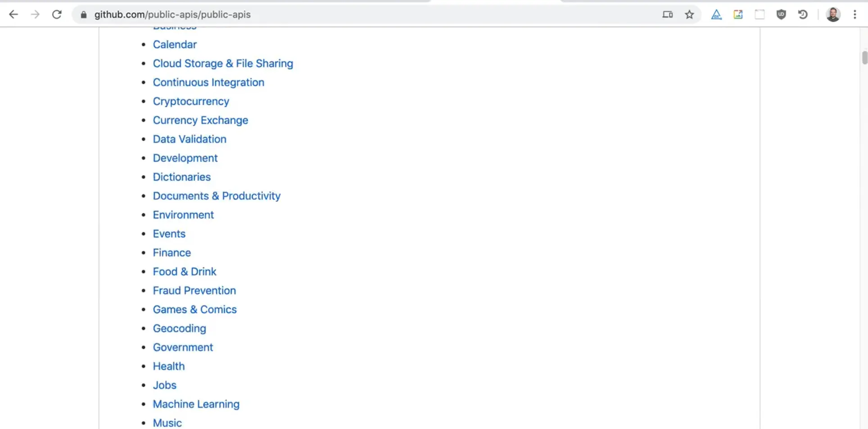This screenshot has width=868, height=429.
Task: Open the send to devices icon
Action: tap(668, 14)
